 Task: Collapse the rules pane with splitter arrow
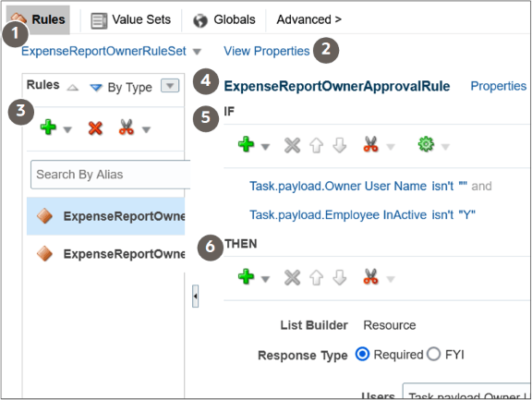coord(196,297)
